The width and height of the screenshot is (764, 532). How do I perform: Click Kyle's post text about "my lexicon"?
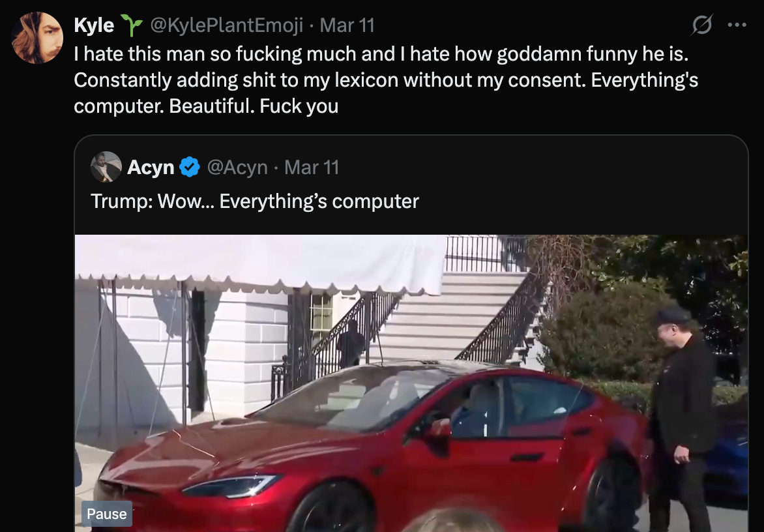[x=386, y=80]
